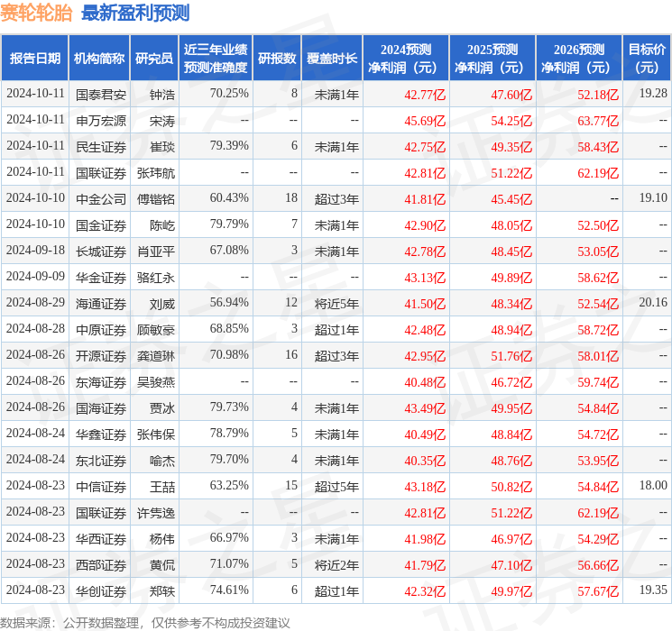This screenshot has width=672, height=631.
Task: Select the 国金证券 institution cell
Action: [101, 225]
